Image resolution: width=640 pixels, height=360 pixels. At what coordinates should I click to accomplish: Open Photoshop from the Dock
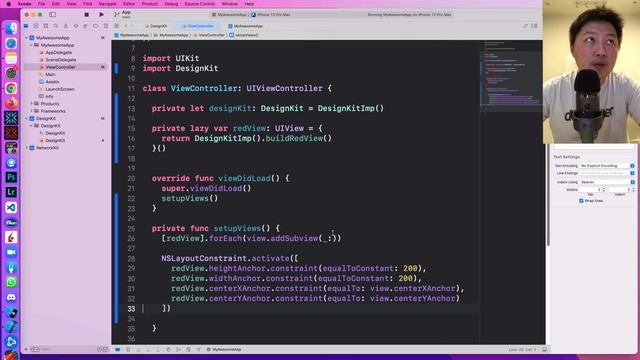11,177
